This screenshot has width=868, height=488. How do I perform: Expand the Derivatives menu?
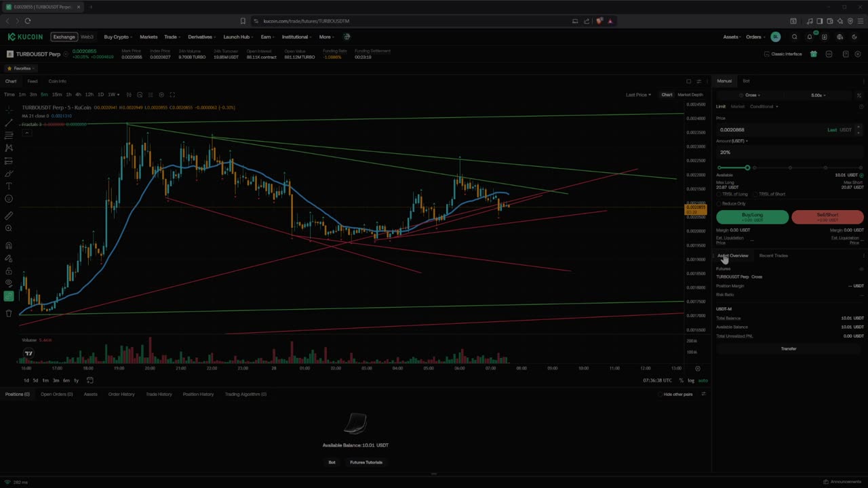coord(201,37)
